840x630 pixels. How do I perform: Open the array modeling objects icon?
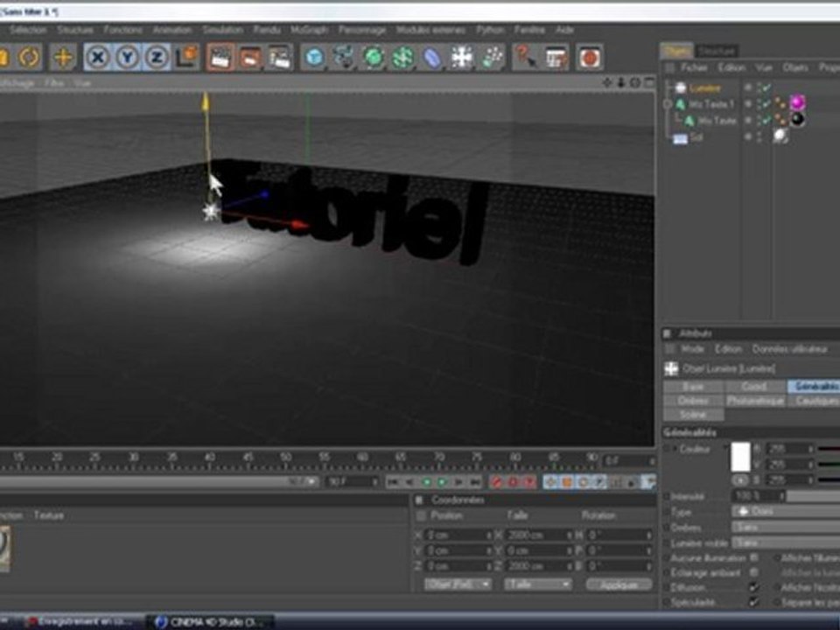pos(402,58)
